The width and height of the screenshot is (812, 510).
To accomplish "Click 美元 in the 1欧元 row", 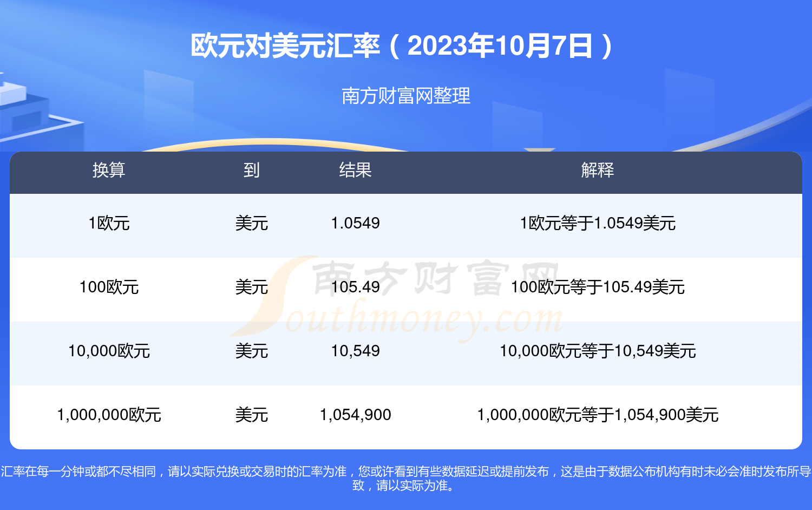I will [x=252, y=223].
